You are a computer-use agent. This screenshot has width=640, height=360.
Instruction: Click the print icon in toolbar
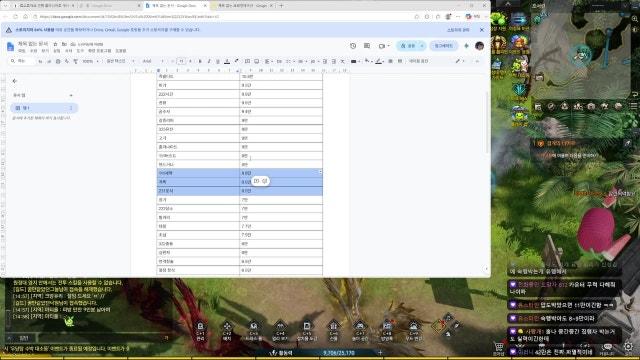58,61
